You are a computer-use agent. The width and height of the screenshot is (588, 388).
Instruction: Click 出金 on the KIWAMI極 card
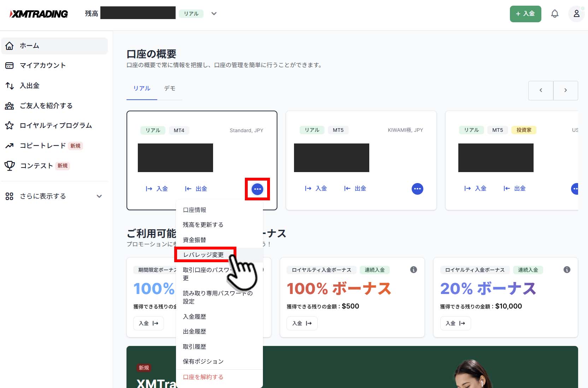[355, 188]
